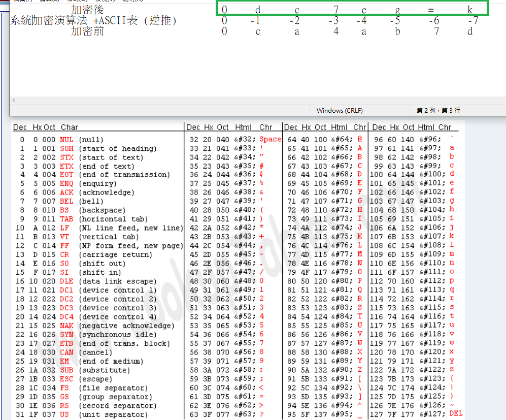Click the ENQ (enquiry) row

coord(68,184)
